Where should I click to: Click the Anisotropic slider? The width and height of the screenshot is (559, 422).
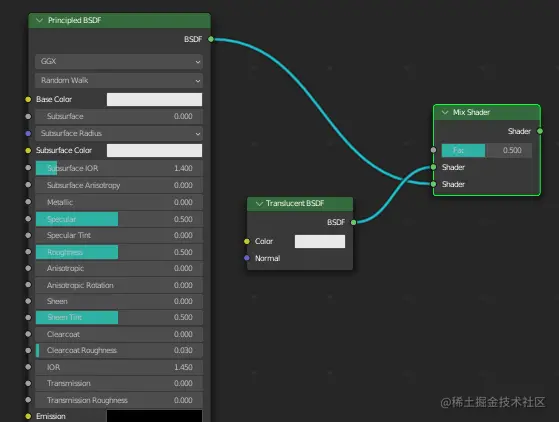click(x=119, y=268)
